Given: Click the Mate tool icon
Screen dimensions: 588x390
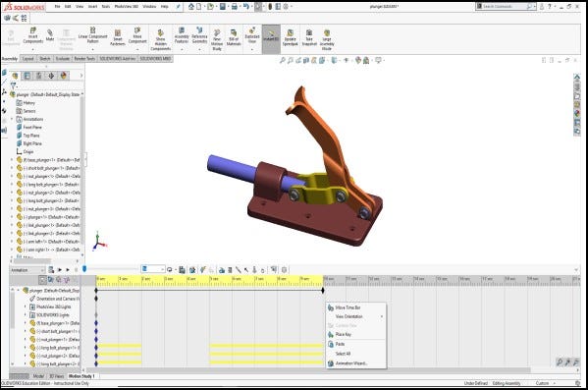Looking at the screenshot, I should pyautogui.click(x=49, y=35).
